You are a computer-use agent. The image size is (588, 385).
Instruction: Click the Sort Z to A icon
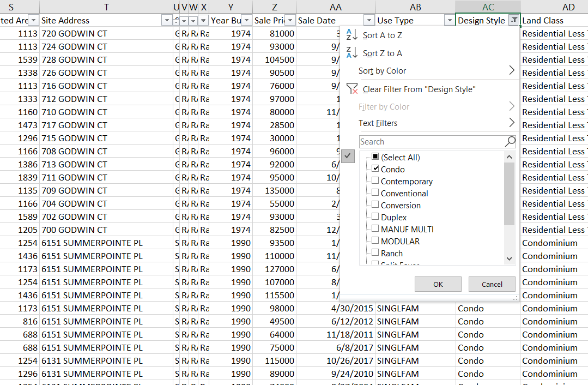click(351, 53)
